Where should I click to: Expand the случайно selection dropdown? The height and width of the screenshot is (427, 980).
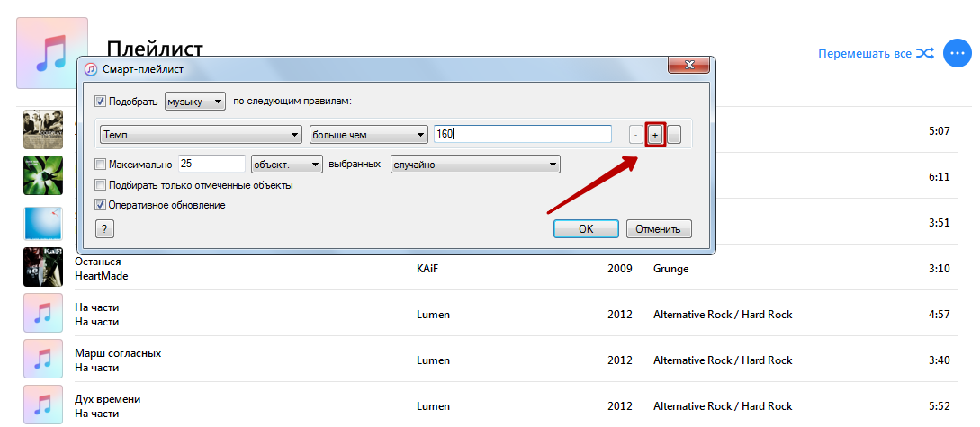point(475,165)
